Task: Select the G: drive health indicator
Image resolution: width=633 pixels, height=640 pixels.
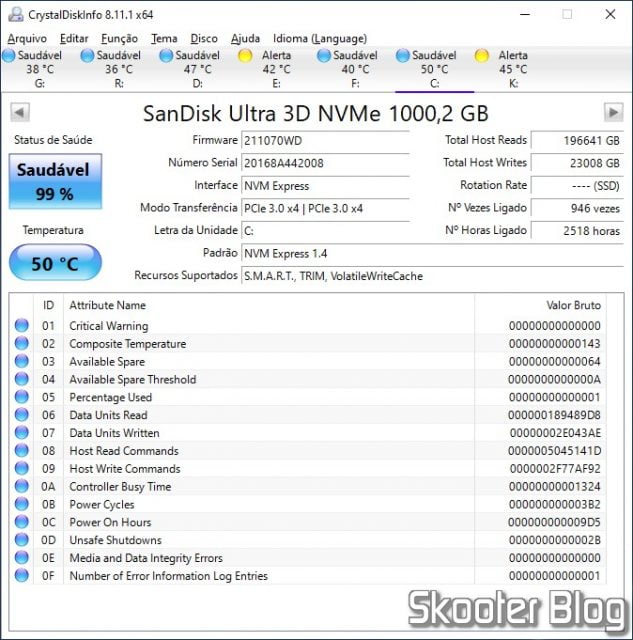Action: 9,56
